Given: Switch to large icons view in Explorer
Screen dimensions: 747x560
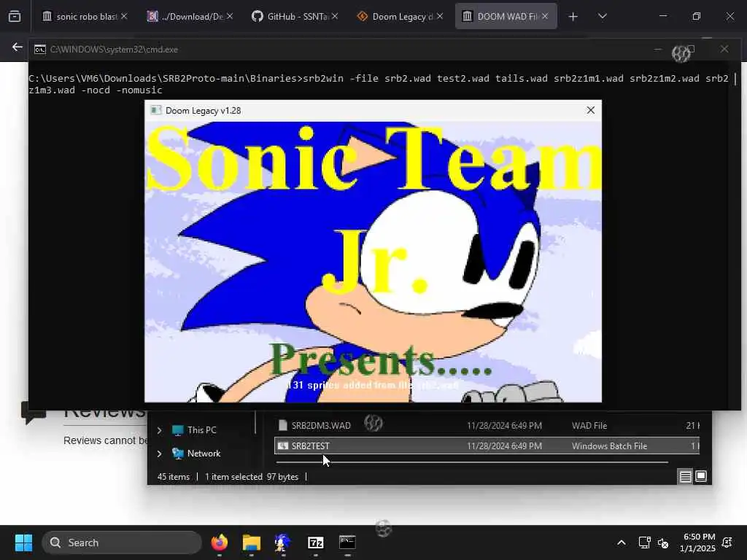Looking at the screenshot, I should (701, 476).
